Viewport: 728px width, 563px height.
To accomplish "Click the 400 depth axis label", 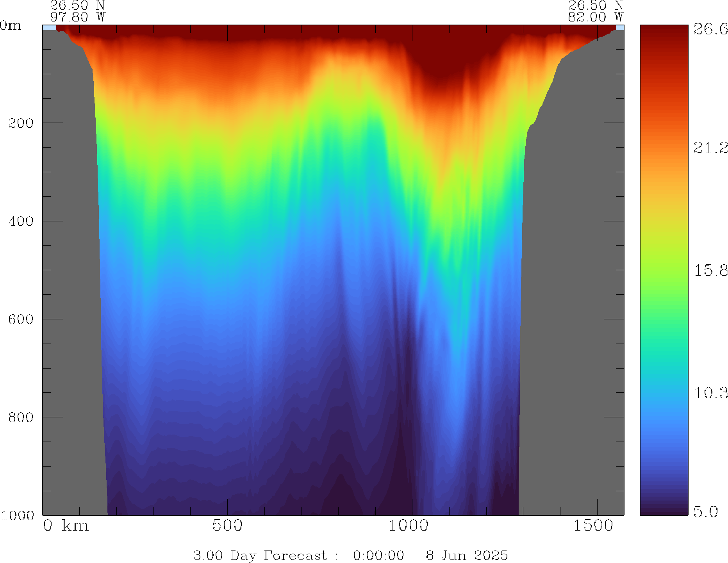I will click(20, 221).
